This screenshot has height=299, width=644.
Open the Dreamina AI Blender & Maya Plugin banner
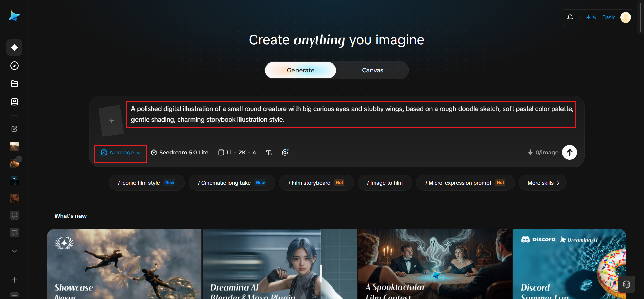[x=280, y=264]
